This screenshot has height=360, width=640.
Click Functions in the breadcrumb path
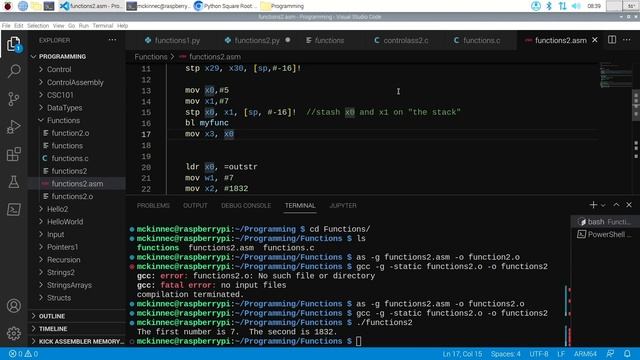click(151, 57)
